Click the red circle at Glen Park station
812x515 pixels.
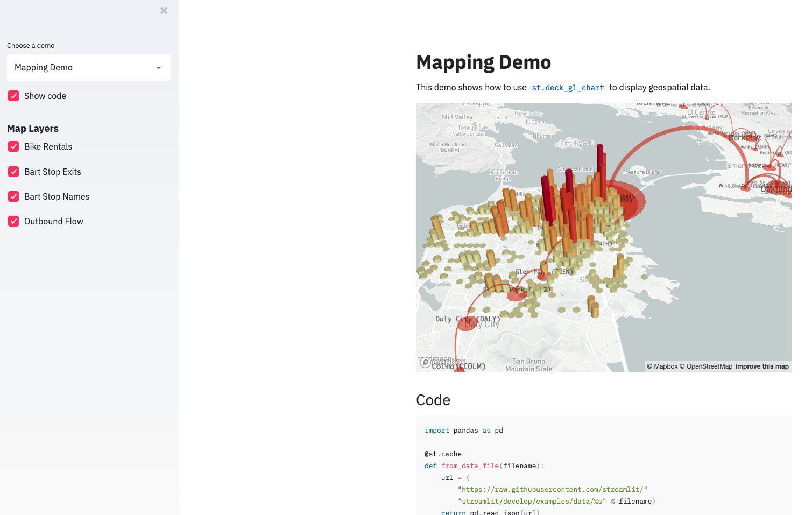[542, 275]
